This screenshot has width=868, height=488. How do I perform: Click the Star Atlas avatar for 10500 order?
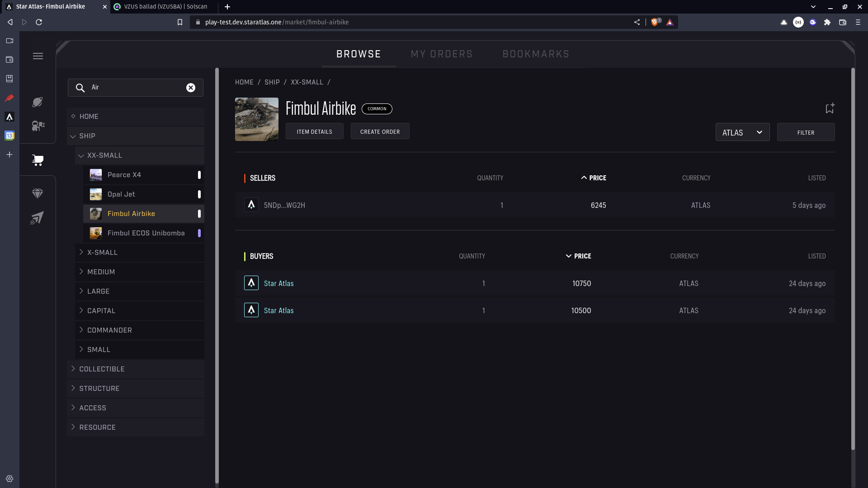point(251,310)
